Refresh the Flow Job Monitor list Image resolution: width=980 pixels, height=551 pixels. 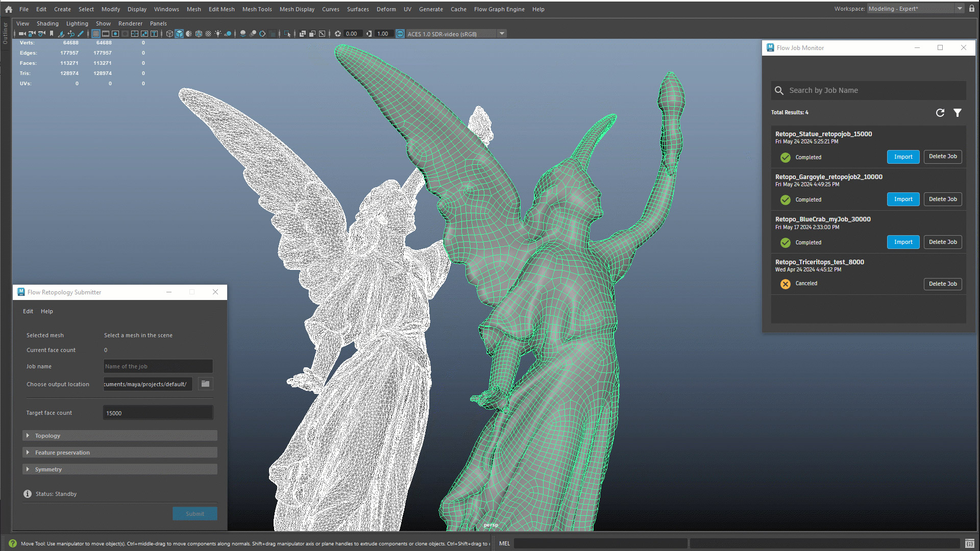tap(940, 113)
